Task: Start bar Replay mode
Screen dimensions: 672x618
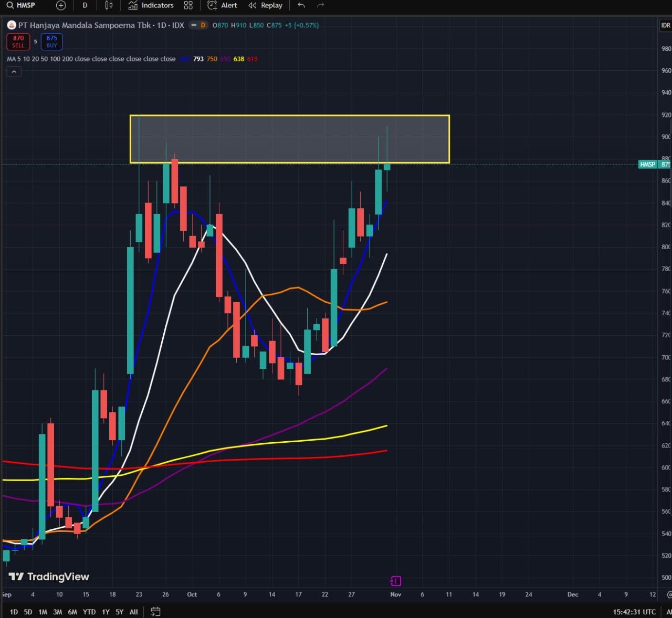Action: [x=266, y=6]
